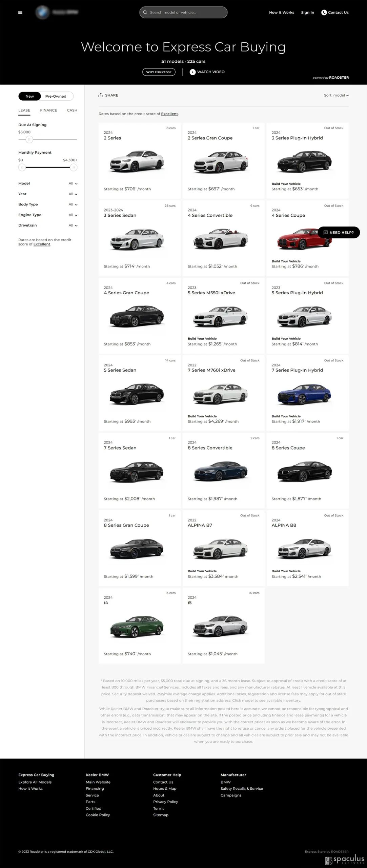This screenshot has width=367, height=868.
Task: Open the Share button label
Action: 111,95
